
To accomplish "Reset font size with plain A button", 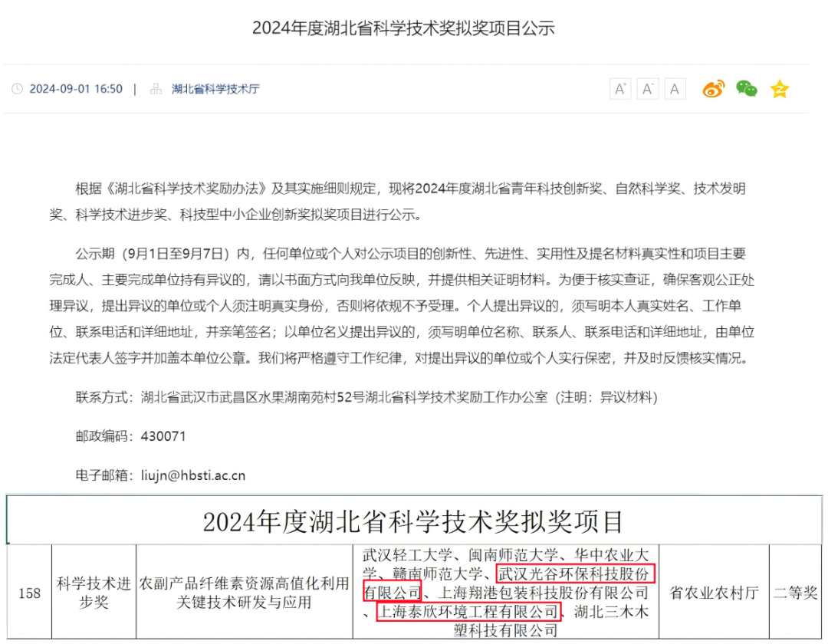I will coord(675,89).
